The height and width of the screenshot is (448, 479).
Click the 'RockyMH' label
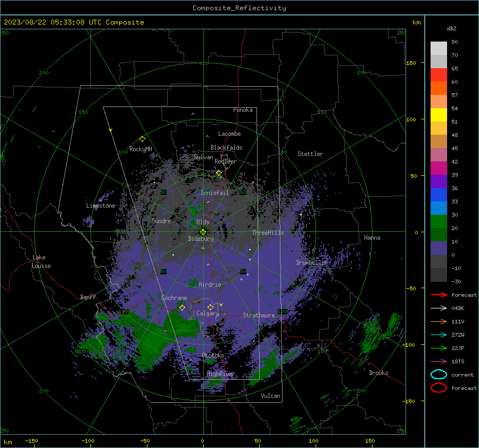coord(141,149)
